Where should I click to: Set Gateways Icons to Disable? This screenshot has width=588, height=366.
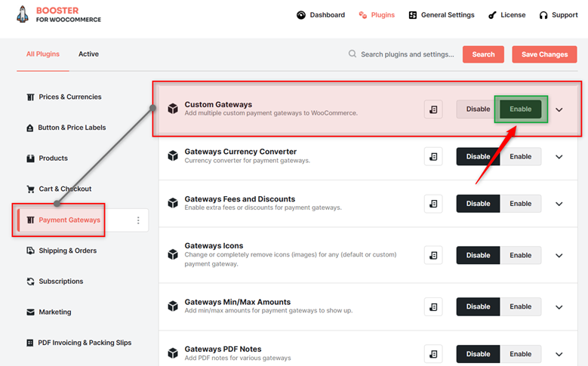tap(478, 255)
